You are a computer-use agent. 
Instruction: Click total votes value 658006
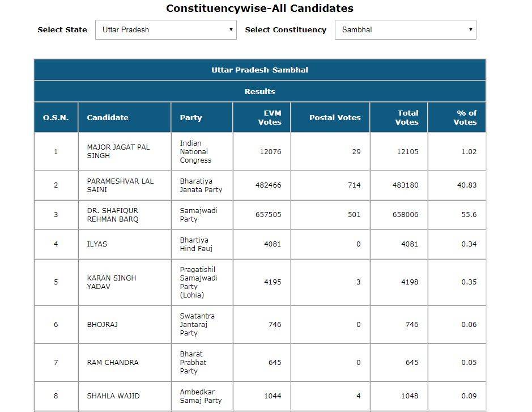click(x=406, y=215)
